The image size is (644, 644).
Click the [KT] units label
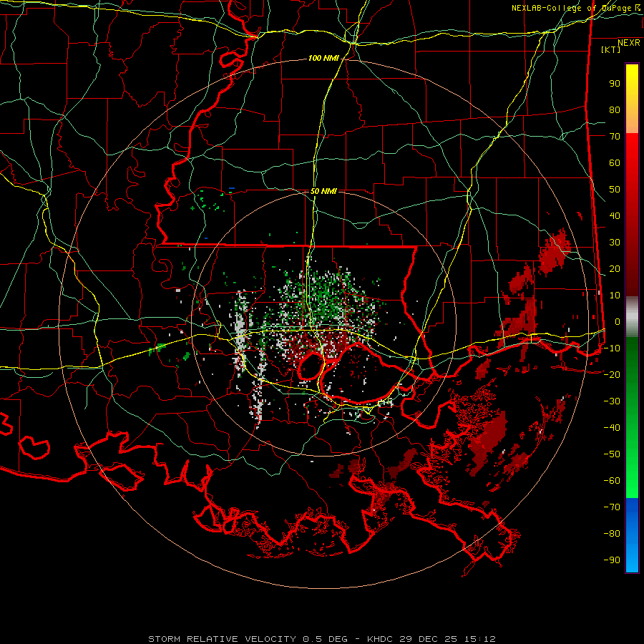pos(610,49)
